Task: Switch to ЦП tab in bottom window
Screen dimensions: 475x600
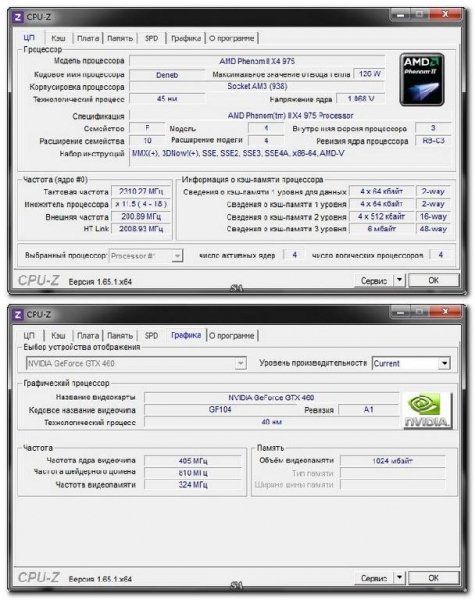Action: coord(29,336)
